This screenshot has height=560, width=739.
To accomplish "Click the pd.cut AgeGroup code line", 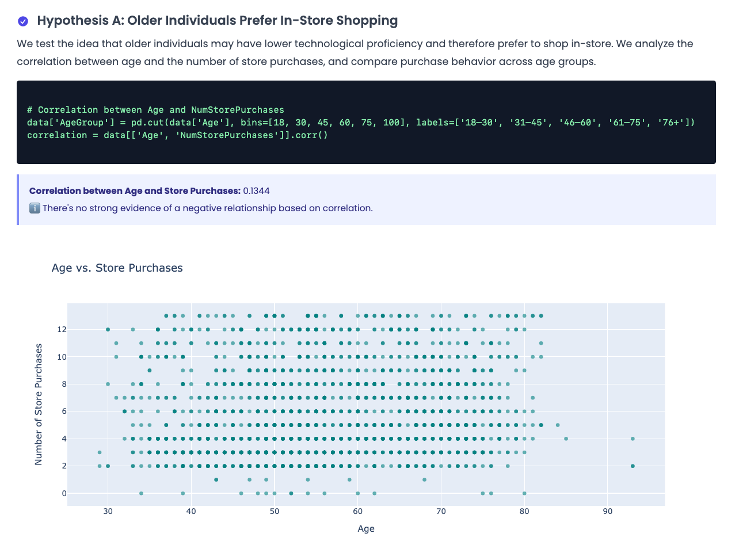I will (x=360, y=122).
